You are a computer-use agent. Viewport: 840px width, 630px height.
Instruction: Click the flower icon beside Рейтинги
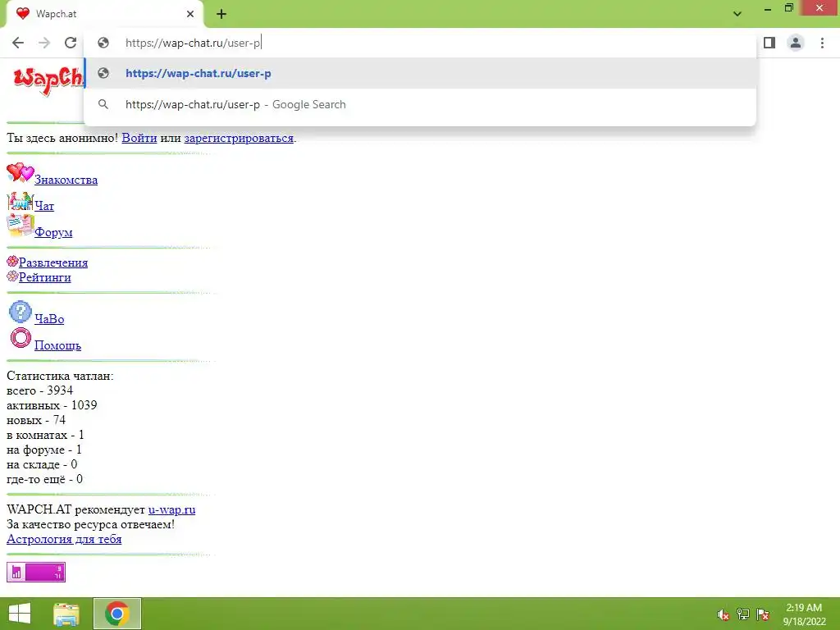point(12,276)
